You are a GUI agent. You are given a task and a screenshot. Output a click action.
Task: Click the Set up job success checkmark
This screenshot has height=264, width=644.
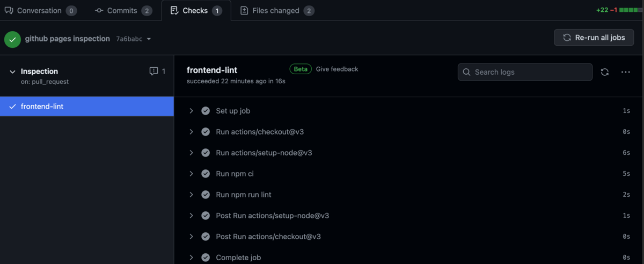[x=206, y=111]
